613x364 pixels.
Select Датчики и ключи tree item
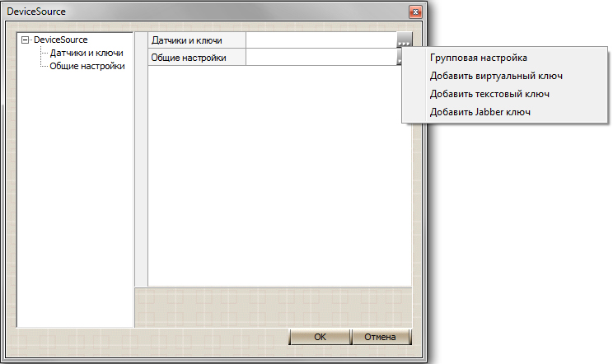pos(87,53)
